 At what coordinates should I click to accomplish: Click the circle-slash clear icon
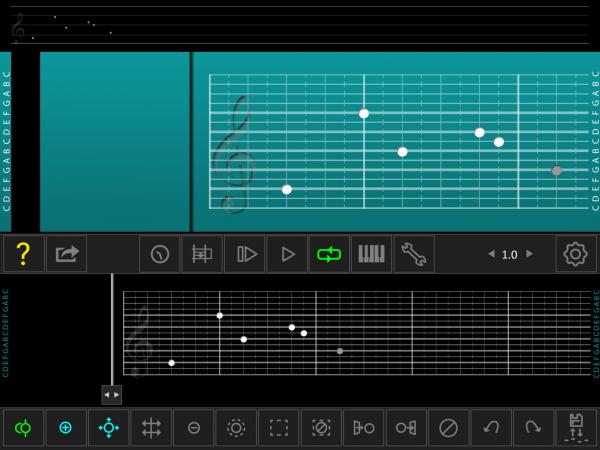point(448,427)
